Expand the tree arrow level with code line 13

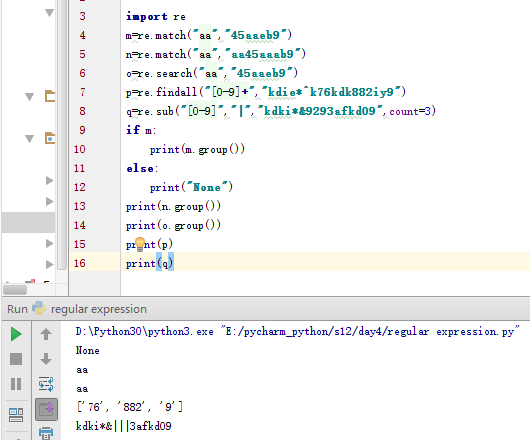point(50,201)
